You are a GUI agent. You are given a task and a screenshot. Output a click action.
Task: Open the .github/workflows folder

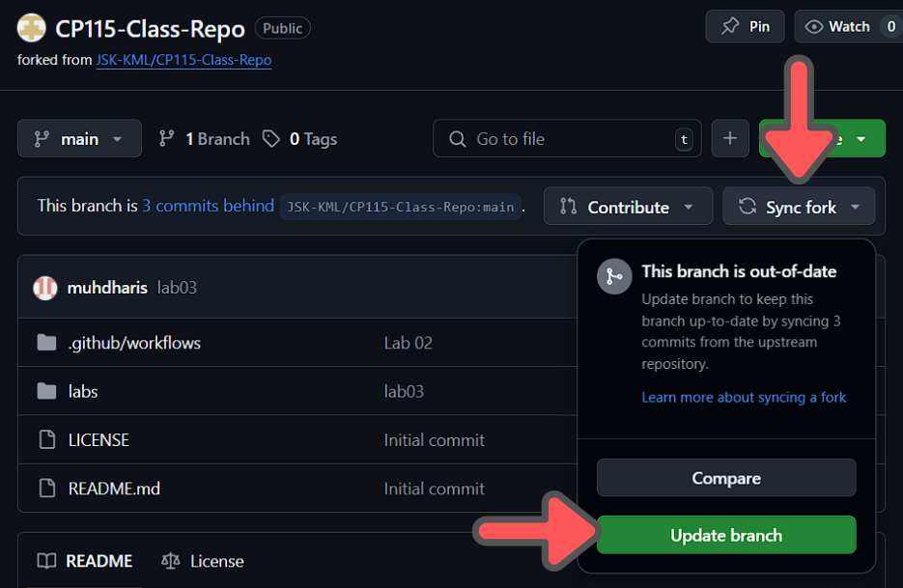134,343
